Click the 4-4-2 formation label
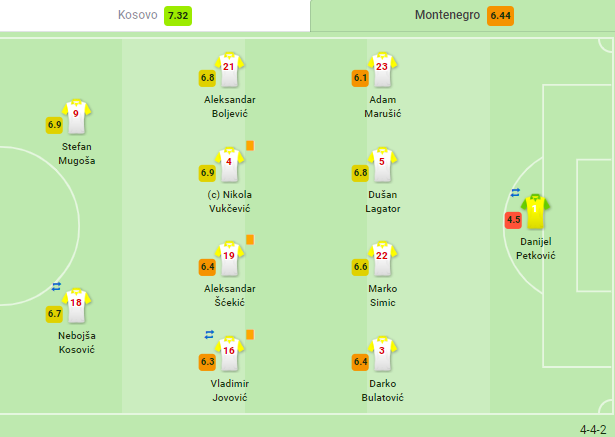 pos(593,430)
